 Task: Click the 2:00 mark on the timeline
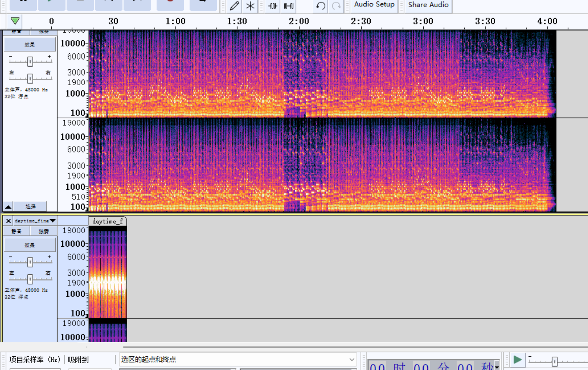point(299,21)
